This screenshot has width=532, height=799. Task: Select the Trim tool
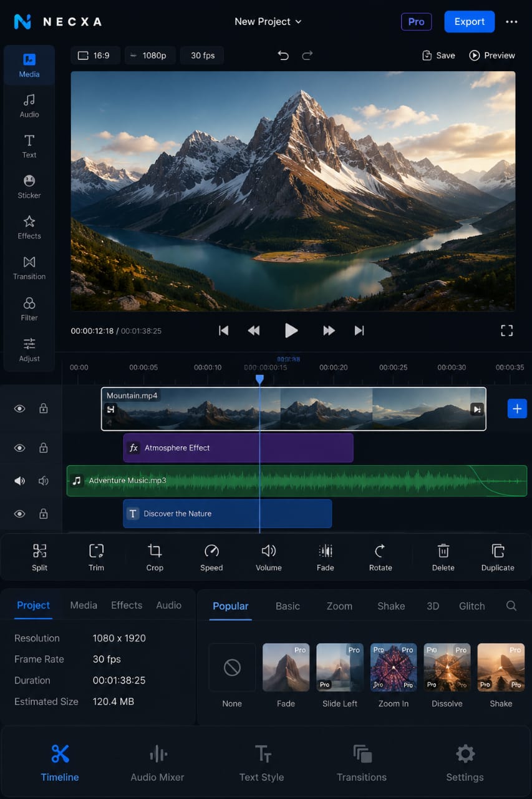coord(96,557)
